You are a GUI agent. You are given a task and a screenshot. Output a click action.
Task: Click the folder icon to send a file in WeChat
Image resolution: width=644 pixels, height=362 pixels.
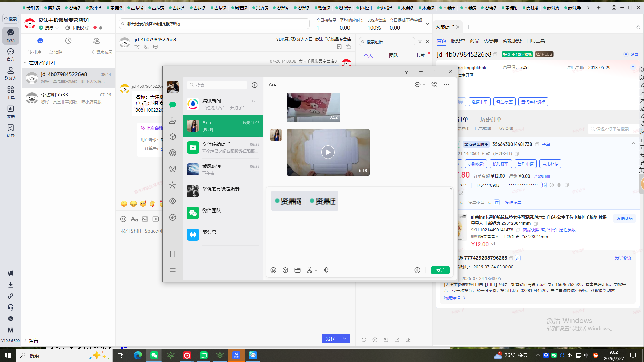[x=298, y=270]
